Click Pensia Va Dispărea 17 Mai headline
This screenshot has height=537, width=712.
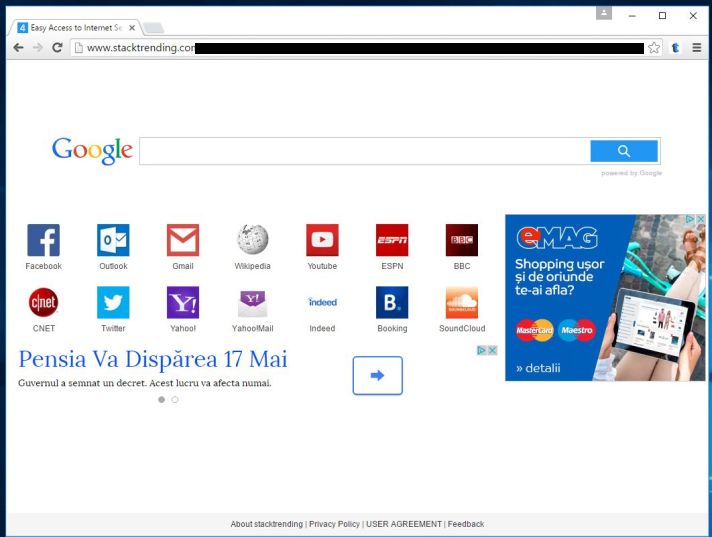tap(153, 359)
